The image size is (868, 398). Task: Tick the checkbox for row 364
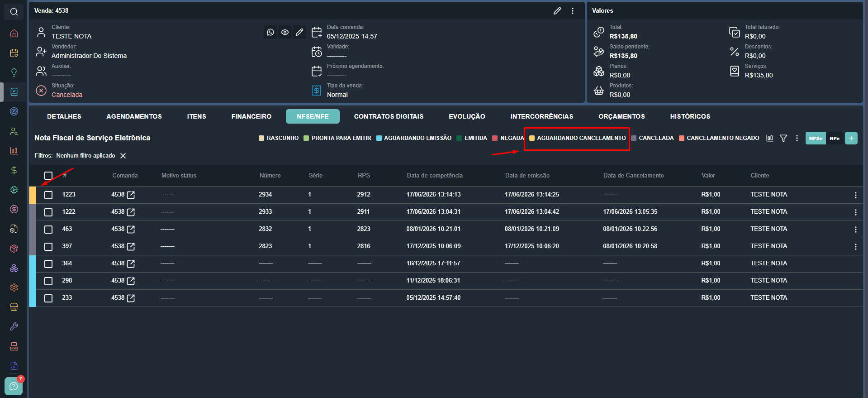coord(48,264)
